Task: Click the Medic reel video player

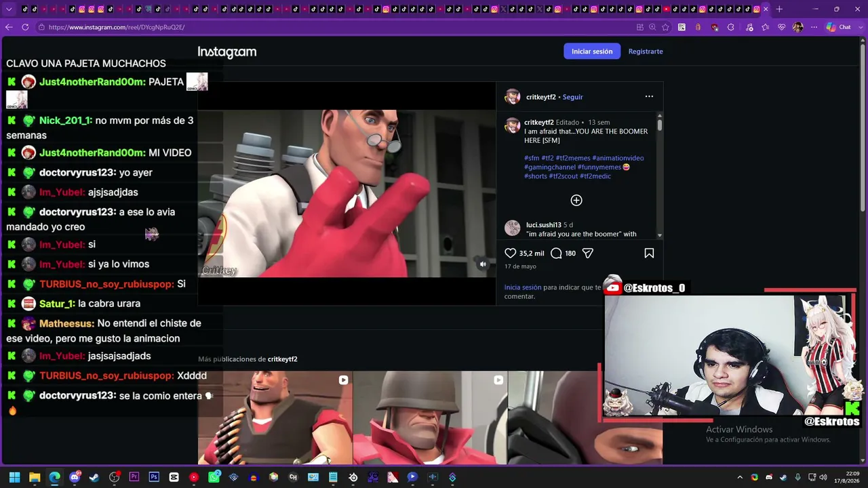Action: 347,193
